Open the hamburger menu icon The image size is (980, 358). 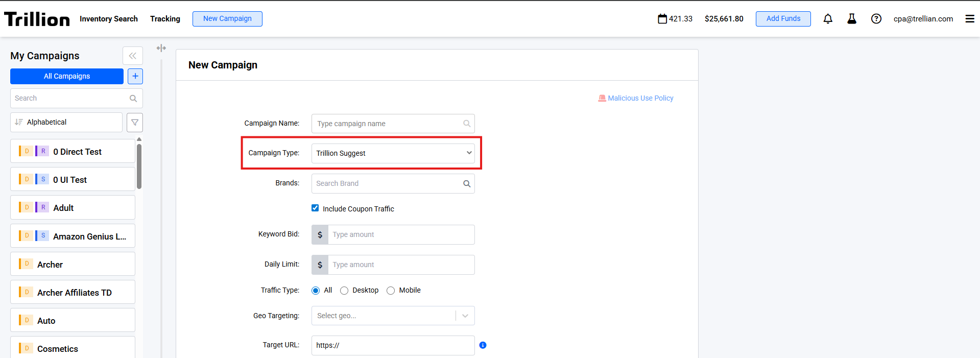pos(970,19)
